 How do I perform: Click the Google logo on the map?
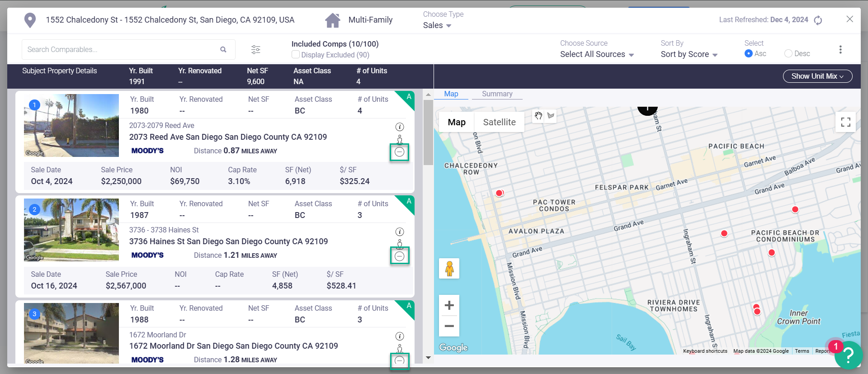453,347
